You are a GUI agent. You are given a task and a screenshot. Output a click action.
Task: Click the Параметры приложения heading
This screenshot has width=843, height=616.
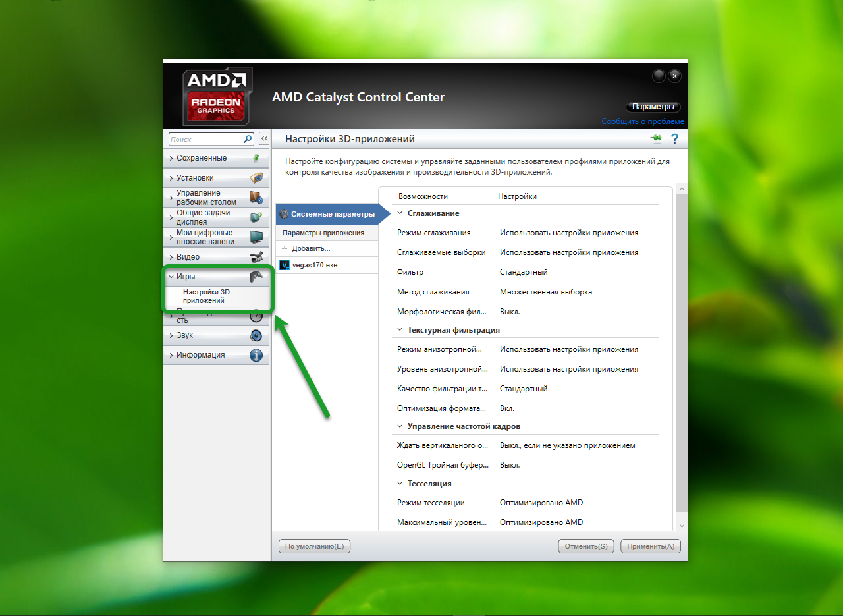click(323, 233)
